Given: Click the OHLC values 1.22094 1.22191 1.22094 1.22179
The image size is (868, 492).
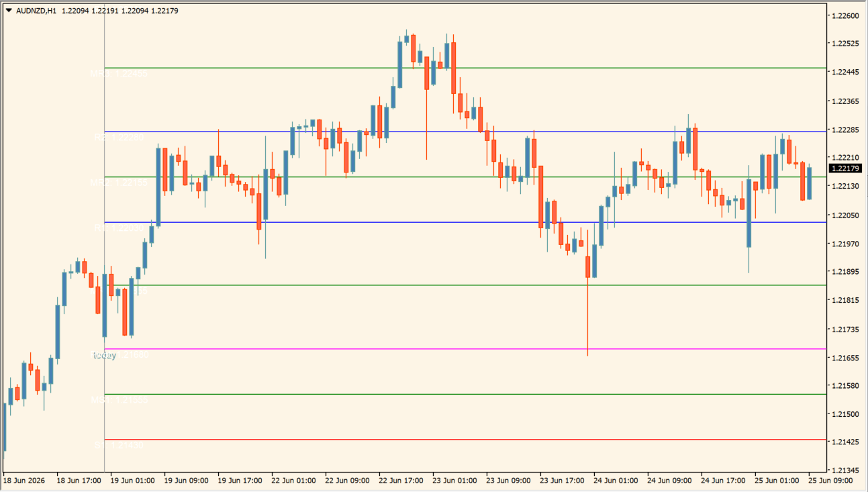Looking at the screenshot, I should click(120, 11).
